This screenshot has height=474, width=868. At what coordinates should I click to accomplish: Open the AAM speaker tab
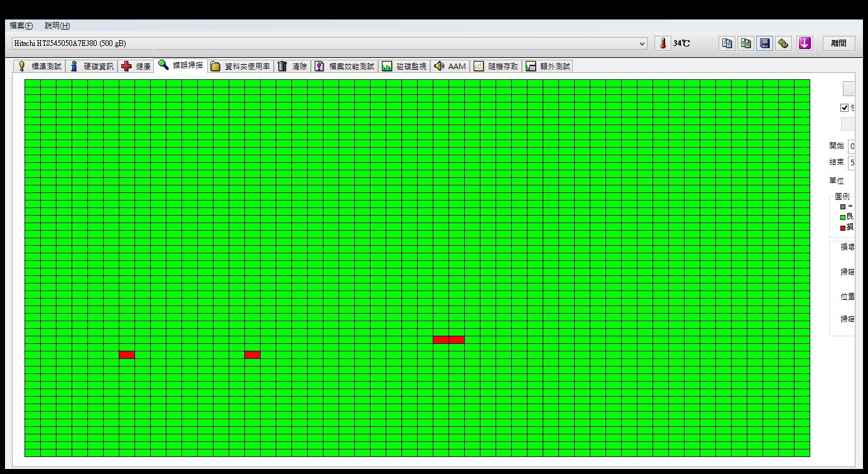(450, 66)
